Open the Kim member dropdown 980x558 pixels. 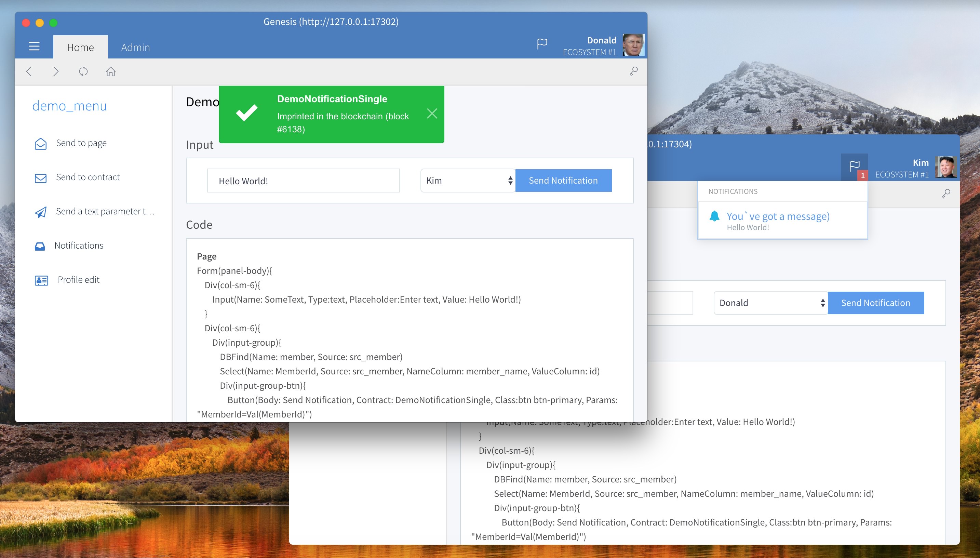click(x=468, y=181)
